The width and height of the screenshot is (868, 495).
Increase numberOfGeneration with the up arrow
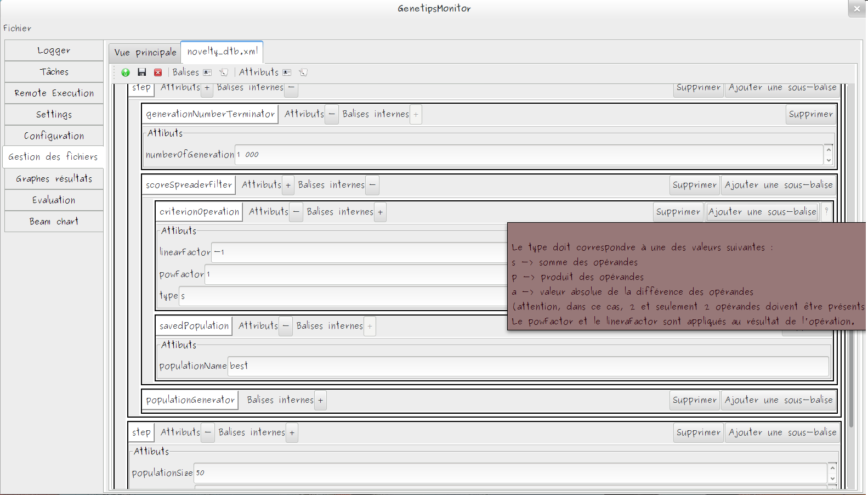829,149
